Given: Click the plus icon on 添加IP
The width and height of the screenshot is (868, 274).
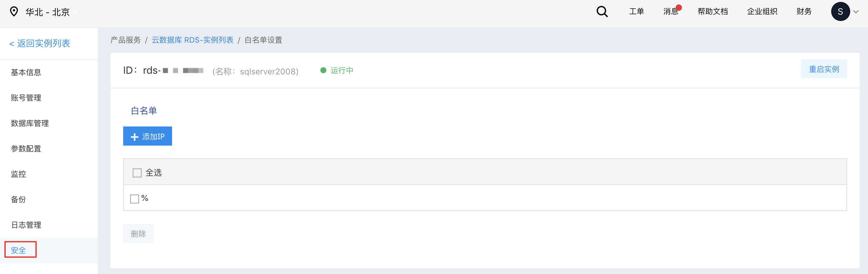Looking at the screenshot, I should coord(134,137).
